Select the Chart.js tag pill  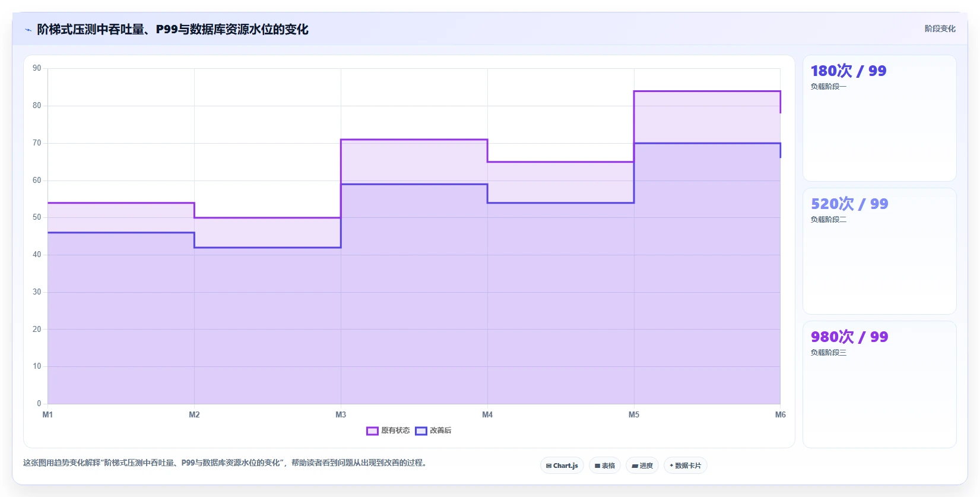(x=562, y=466)
